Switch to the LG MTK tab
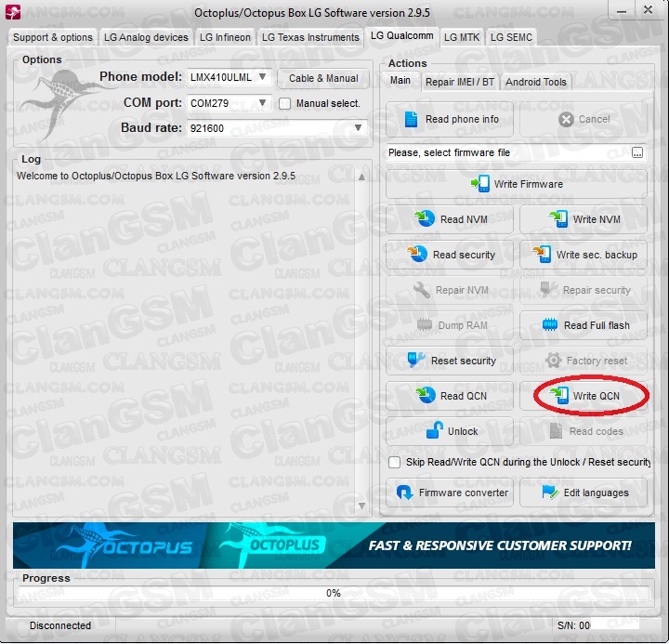This screenshot has height=644, width=669. (462, 37)
